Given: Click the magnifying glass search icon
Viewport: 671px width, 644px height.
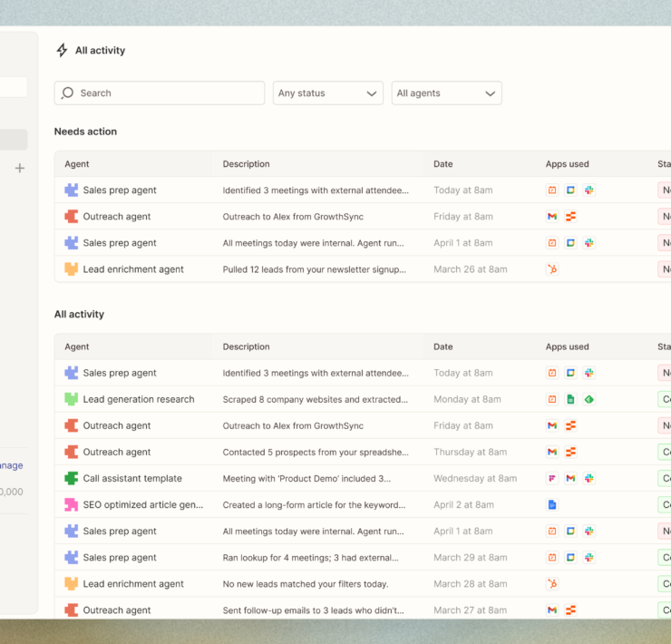Looking at the screenshot, I should [68, 93].
